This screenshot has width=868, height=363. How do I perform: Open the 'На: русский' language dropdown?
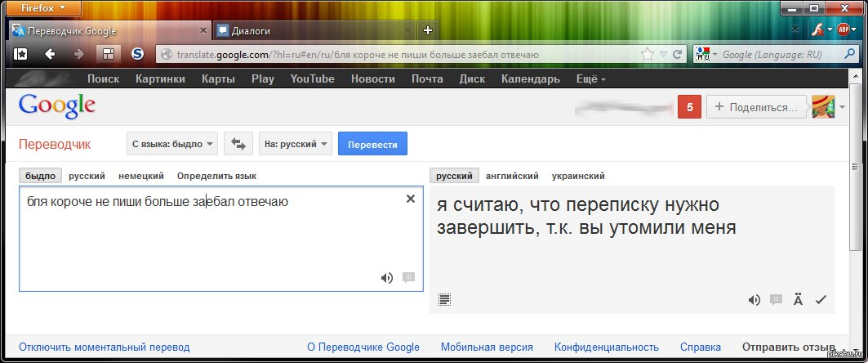point(295,144)
